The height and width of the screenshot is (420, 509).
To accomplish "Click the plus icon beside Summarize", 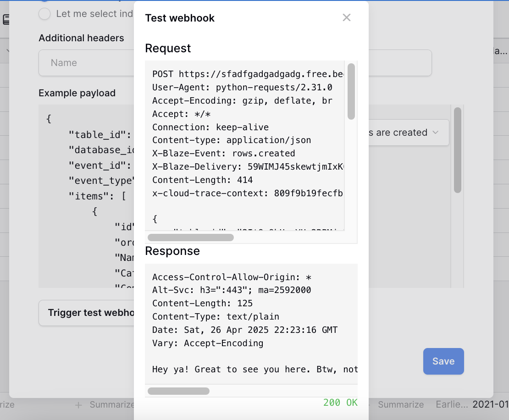I will click(78, 405).
